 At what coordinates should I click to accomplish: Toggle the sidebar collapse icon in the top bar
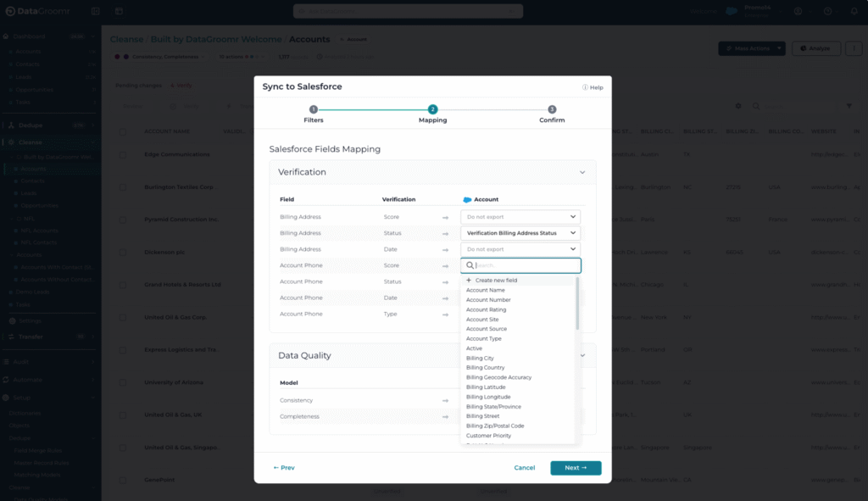95,11
